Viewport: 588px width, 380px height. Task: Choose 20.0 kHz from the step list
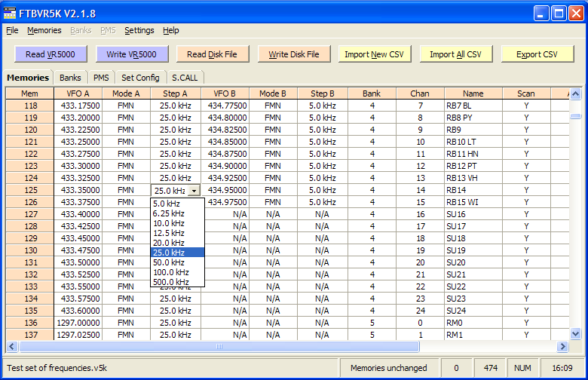[177, 243]
